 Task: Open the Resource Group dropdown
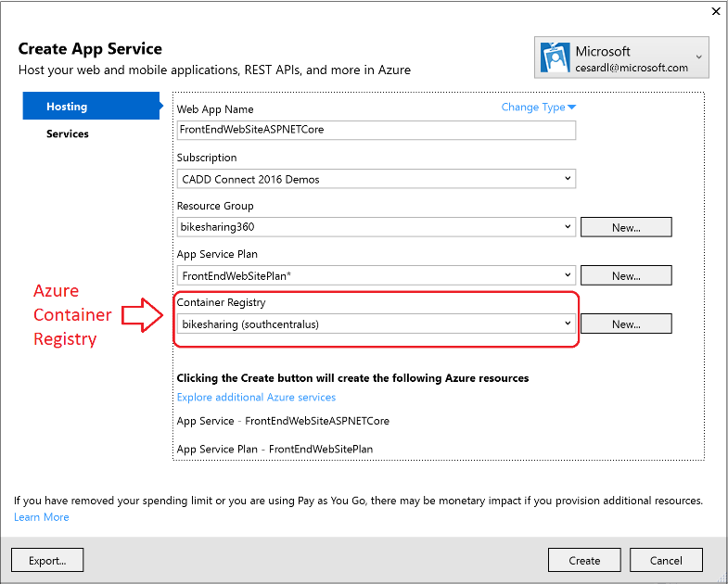click(x=567, y=226)
